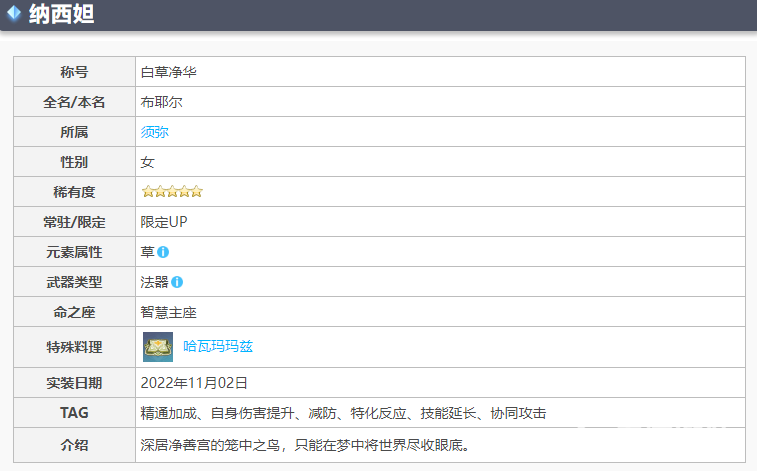Select the tag list starting with 精通加成
The height and width of the screenshot is (471, 757).
[x=343, y=413]
